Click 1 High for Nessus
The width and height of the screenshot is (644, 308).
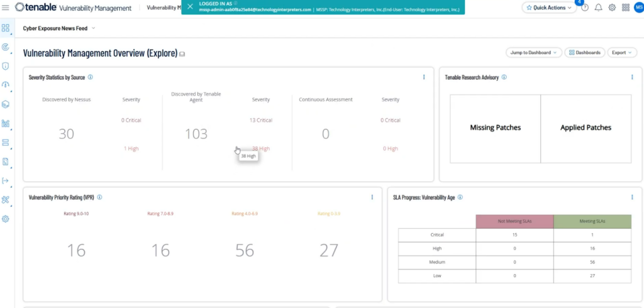click(131, 149)
